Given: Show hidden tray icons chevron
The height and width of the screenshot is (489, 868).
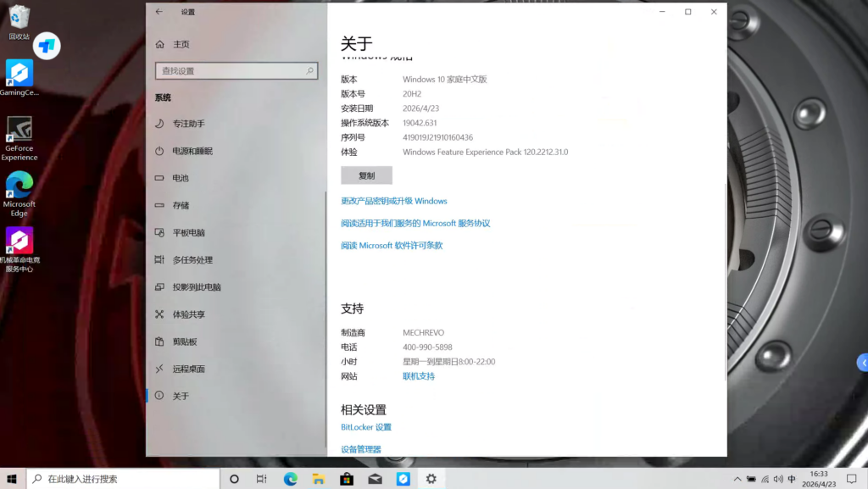Looking at the screenshot, I should pyautogui.click(x=737, y=479).
